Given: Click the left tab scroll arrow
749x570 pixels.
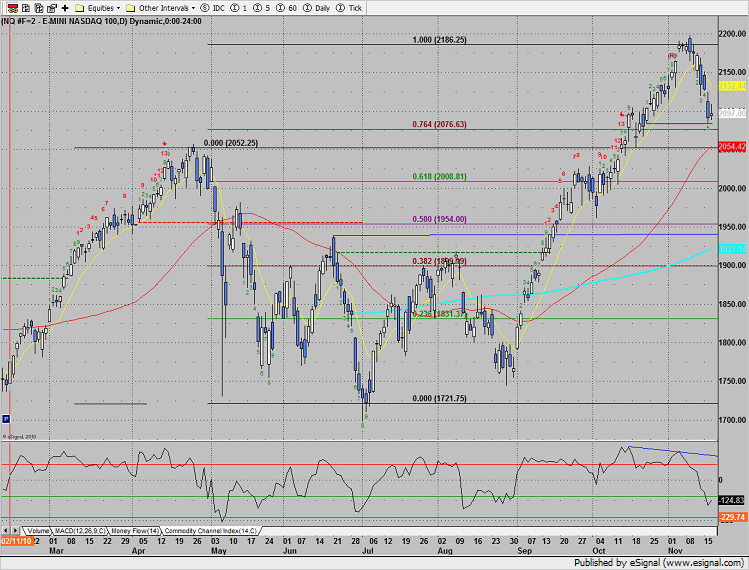Looking at the screenshot, I should pyautogui.click(x=6, y=530).
